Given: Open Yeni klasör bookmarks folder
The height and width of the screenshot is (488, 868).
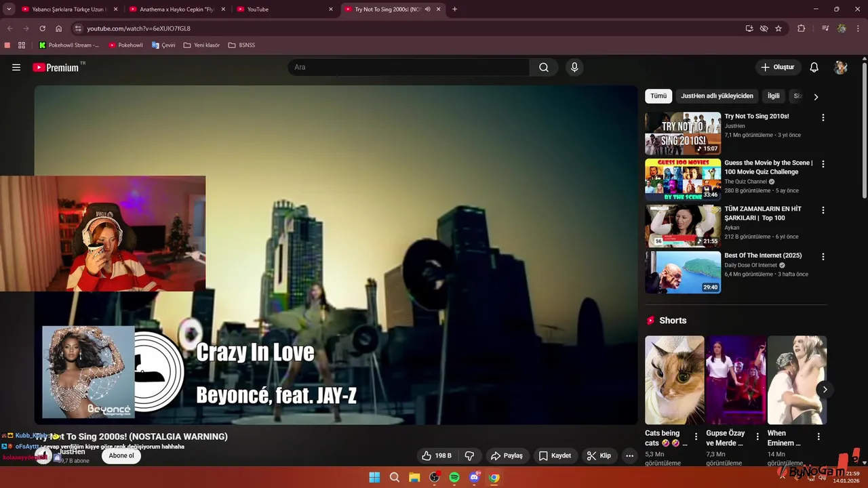Looking at the screenshot, I should 201,45.
